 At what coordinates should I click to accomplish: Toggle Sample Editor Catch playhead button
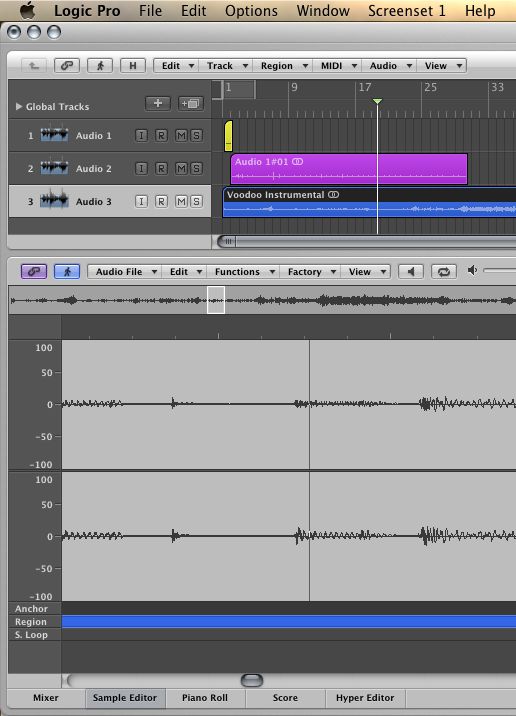pyautogui.click(x=67, y=271)
